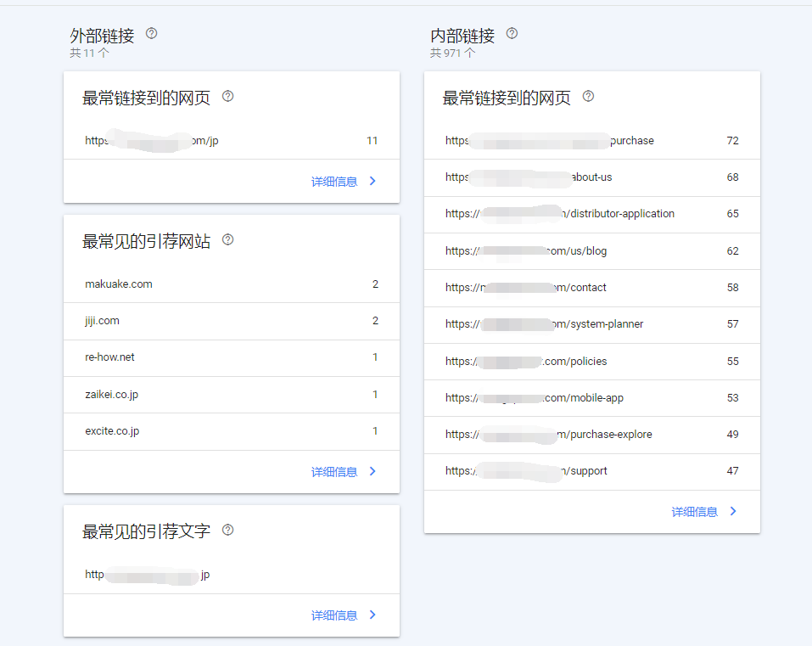Open 详细信息 under the referring sites list

[x=334, y=471]
